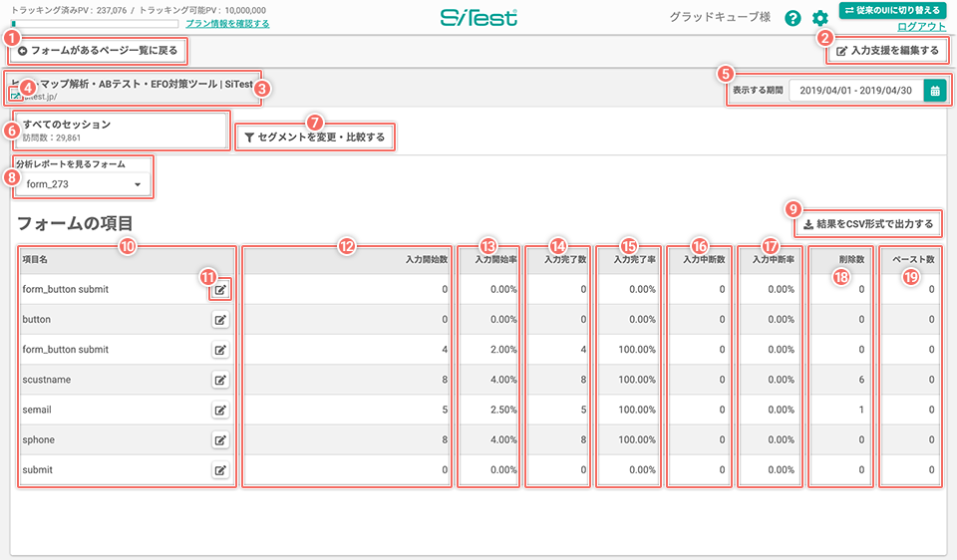Click the tracked PV progress bar
Screen dimensions: 957x560
(95, 24)
